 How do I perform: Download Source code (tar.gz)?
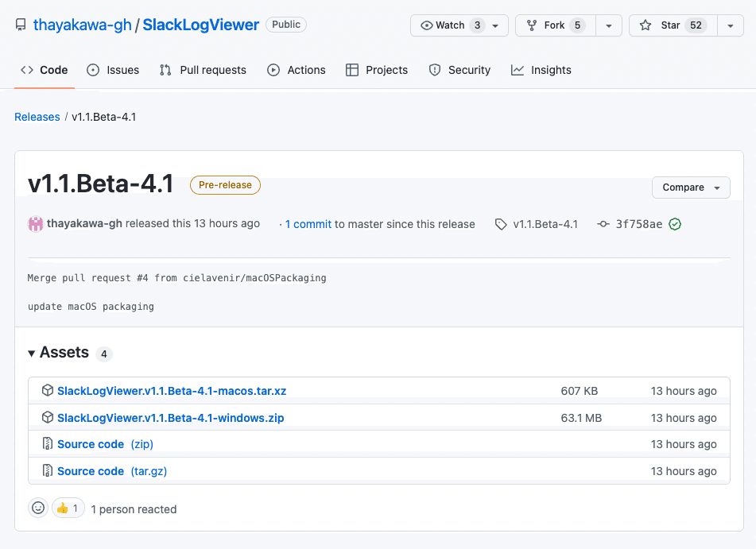point(112,471)
